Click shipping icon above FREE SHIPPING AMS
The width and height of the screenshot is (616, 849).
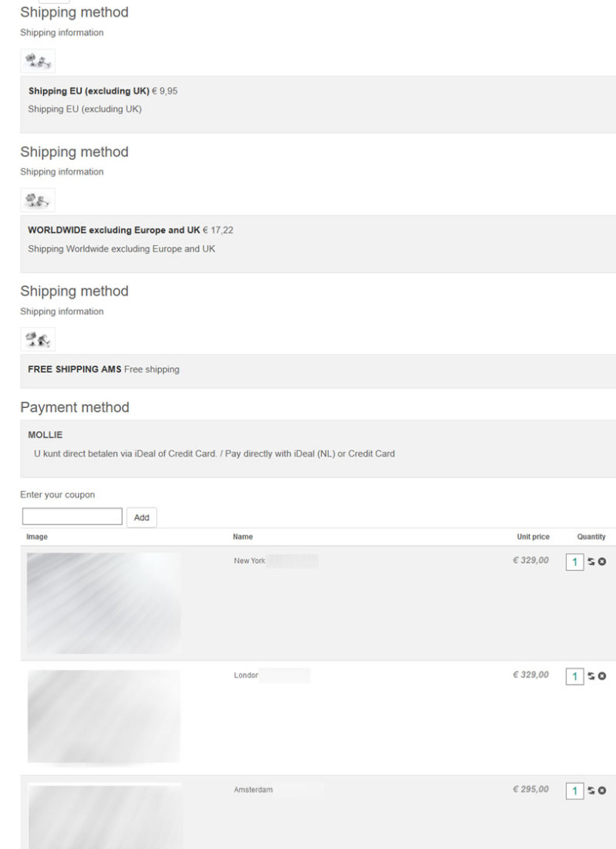click(x=37, y=339)
